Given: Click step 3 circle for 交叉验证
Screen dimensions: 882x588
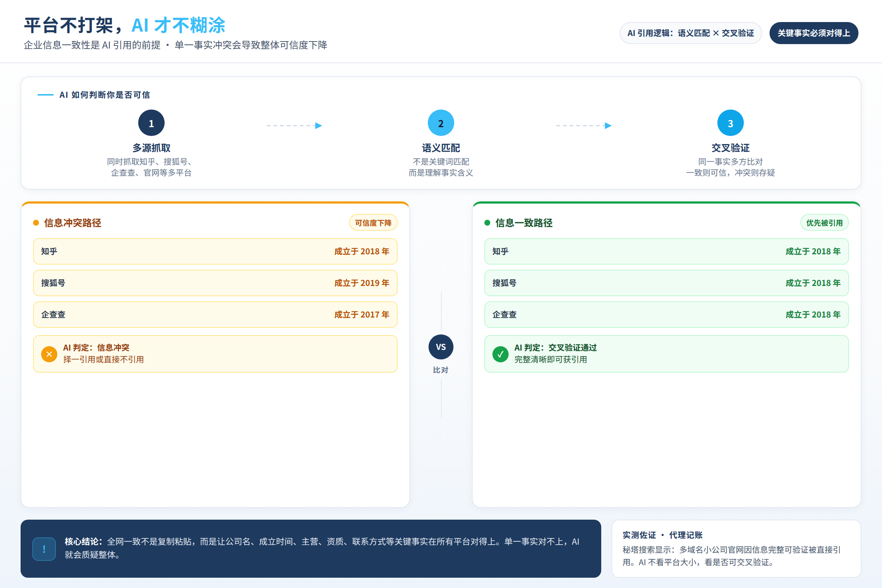Looking at the screenshot, I should pos(730,123).
